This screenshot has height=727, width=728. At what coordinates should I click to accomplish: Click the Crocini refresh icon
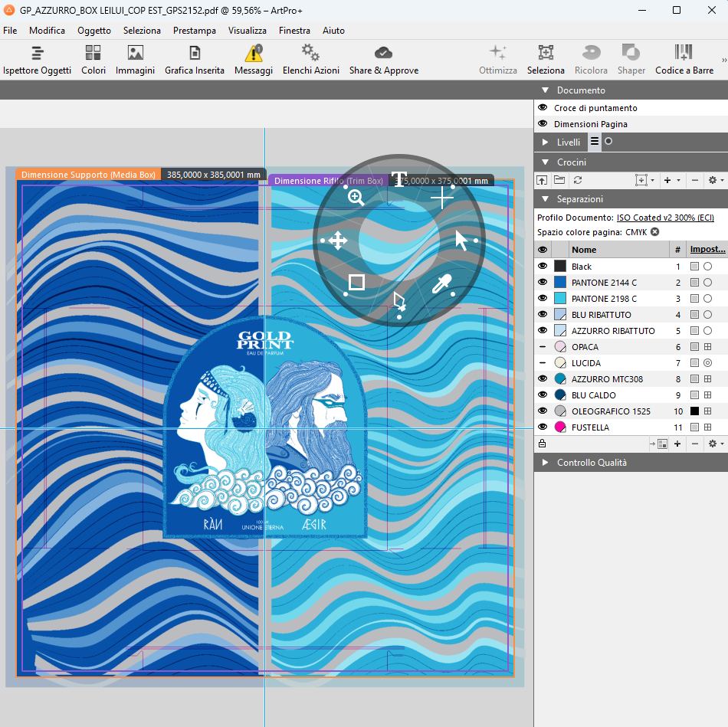578,180
